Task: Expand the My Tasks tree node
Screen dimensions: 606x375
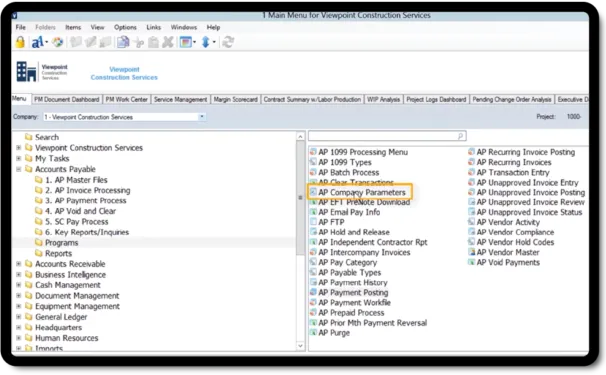Action: click(x=18, y=158)
